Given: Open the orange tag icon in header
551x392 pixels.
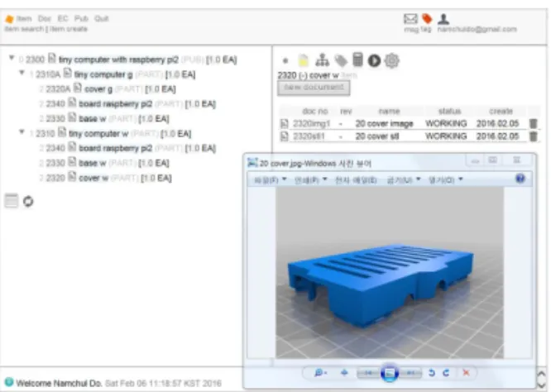Looking at the screenshot, I should 427,18.
